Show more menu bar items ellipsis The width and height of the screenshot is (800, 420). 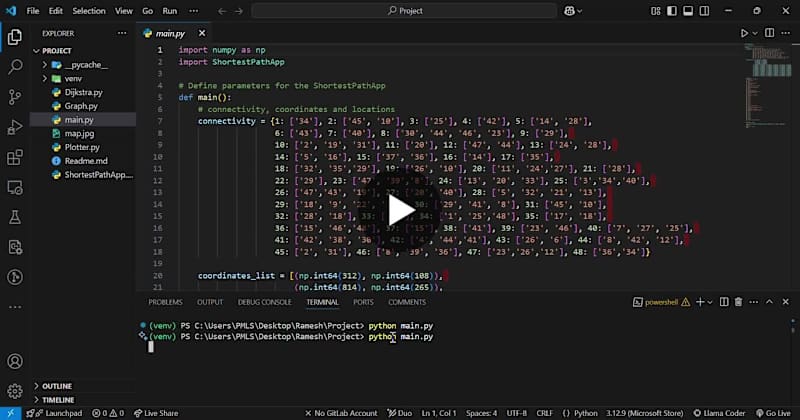193,11
